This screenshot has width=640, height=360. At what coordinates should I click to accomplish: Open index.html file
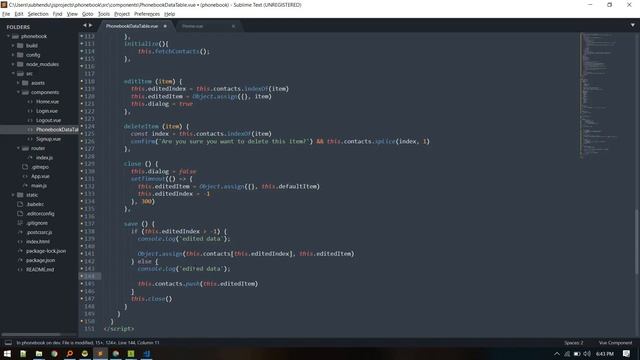tap(38, 242)
